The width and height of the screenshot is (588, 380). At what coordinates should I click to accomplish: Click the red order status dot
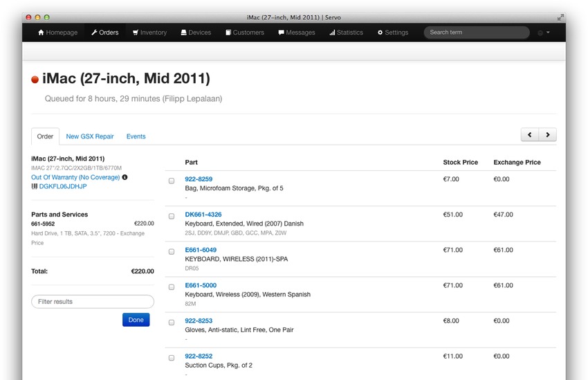pyautogui.click(x=35, y=80)
